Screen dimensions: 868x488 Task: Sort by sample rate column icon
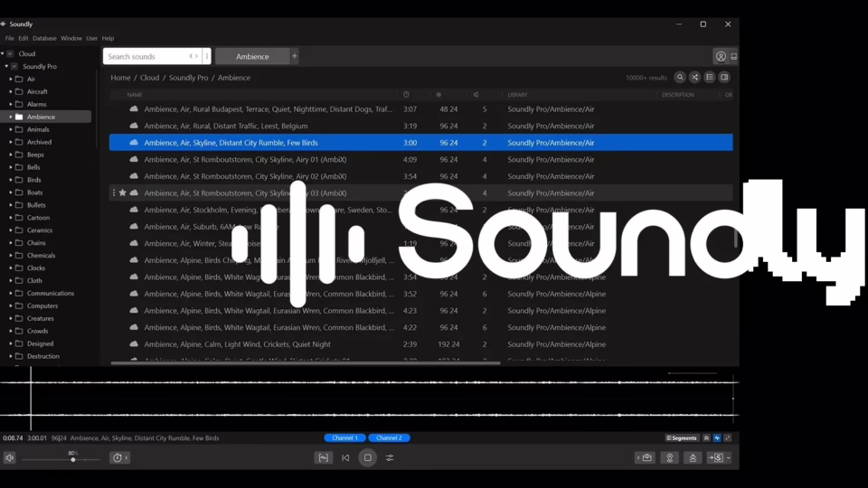[439, 95]
